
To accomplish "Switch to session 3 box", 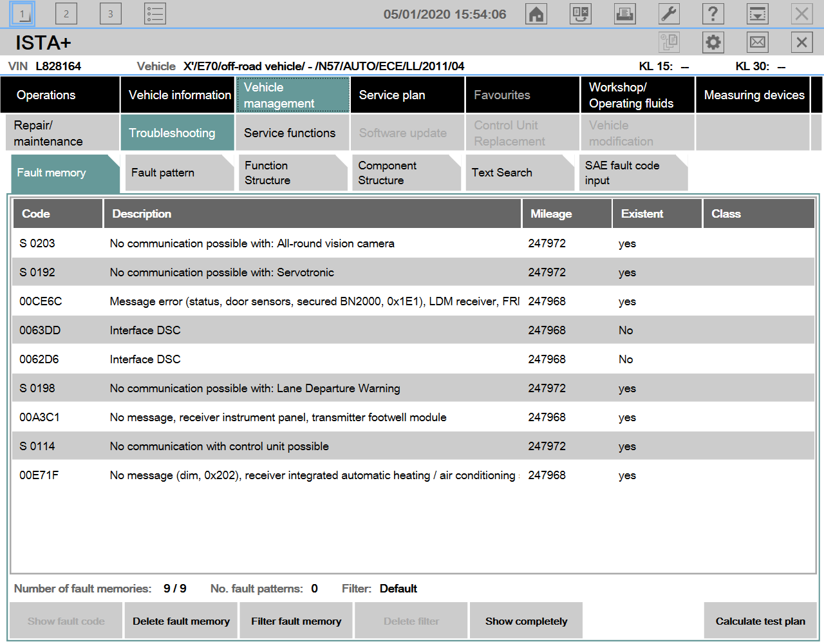I will tap(111, 14).
